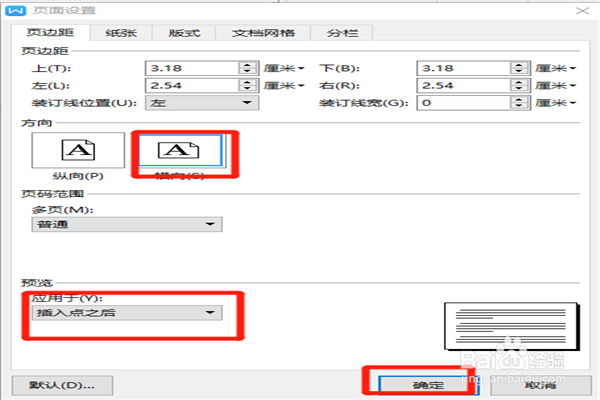The height and width of the screenshot is (400, 600).
Task: Open the 版式 tab
Action: 184,33
